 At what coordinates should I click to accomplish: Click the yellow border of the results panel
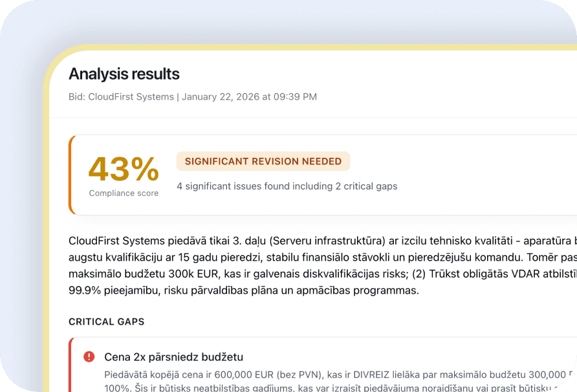(x=45, y=194)
